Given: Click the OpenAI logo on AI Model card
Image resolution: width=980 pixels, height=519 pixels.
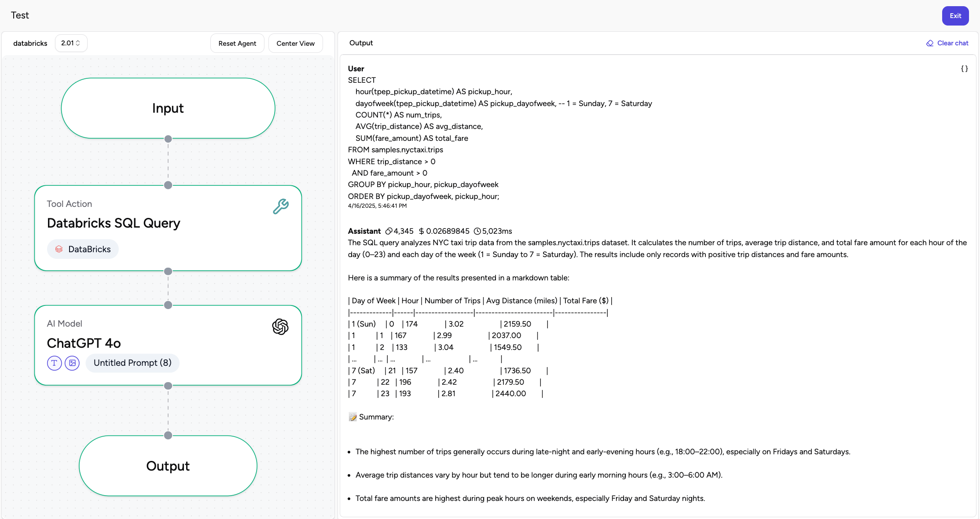Looking at the screenshot, I should tap(280, 327).
